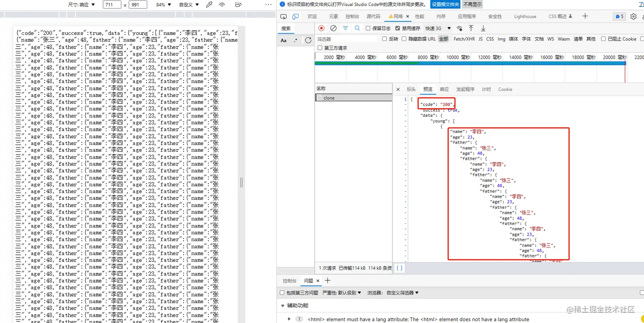Enable the 反转 filter checkbox
The image size is (644, 323).
pos(384,39)
